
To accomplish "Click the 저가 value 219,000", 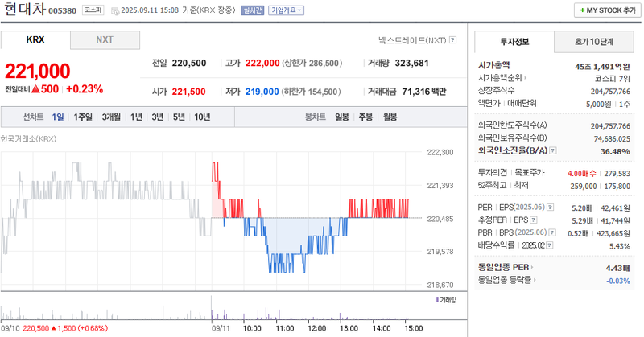I will click(262, 92).
